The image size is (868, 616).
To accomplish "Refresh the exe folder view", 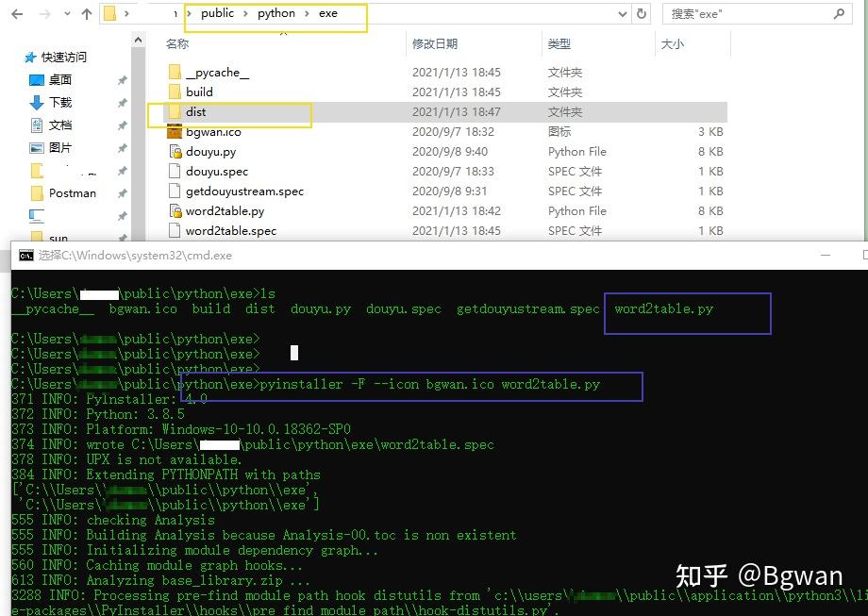I will [641, 14].
